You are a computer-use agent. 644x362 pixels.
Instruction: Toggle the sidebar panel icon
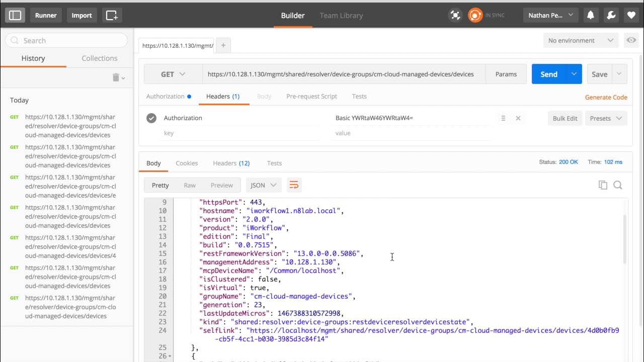tap(15, 15)
